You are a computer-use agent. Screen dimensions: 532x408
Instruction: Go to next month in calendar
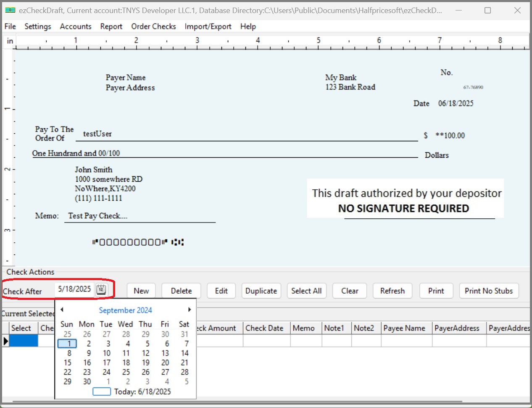coord(190,310)
